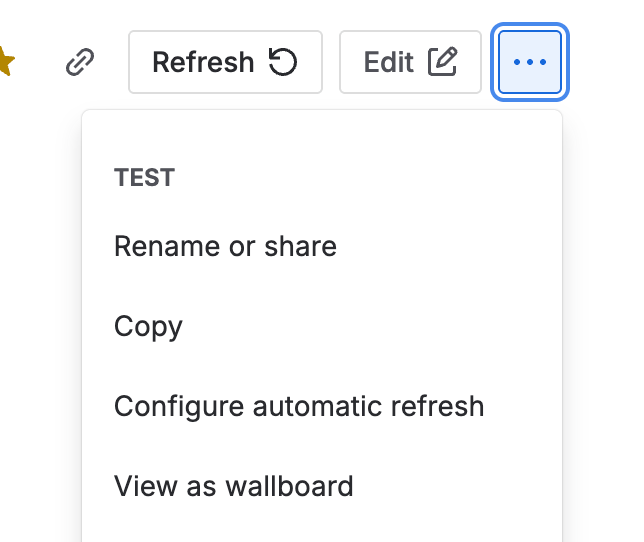
Task: Toggle the ellipsis menu button closed
Action: [530, 62]
